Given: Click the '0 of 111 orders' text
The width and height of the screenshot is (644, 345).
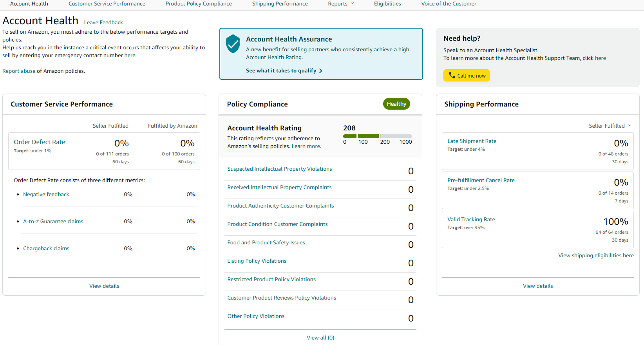Looking at the screenshot, I should (x=112, y=154).
